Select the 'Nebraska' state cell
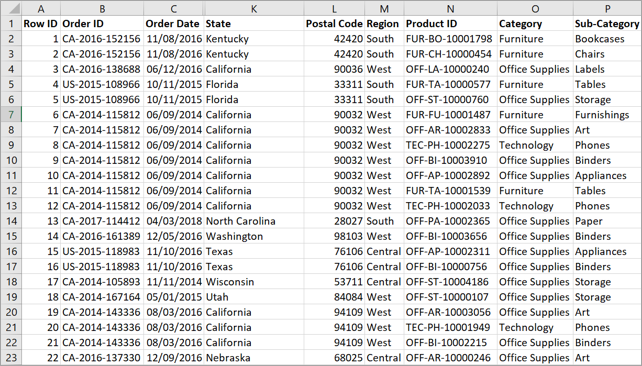Screen dimensions: 642x366 254,357
